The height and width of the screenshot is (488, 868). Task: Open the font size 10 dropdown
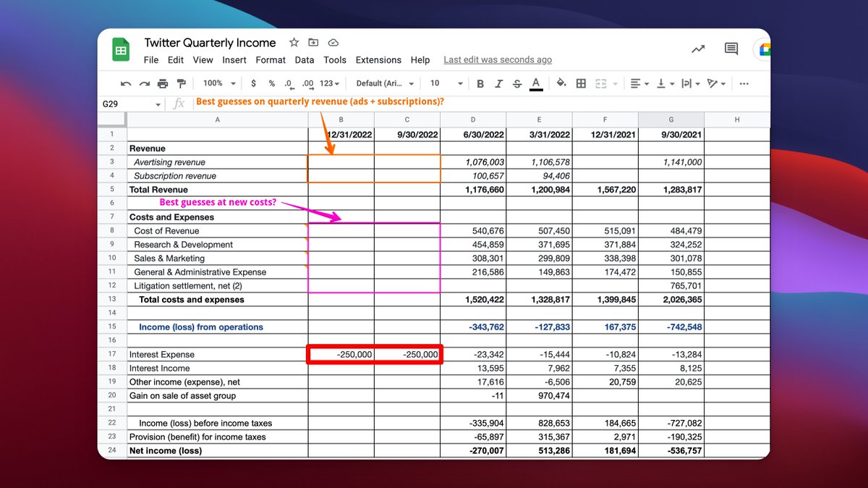pos(443,84)
